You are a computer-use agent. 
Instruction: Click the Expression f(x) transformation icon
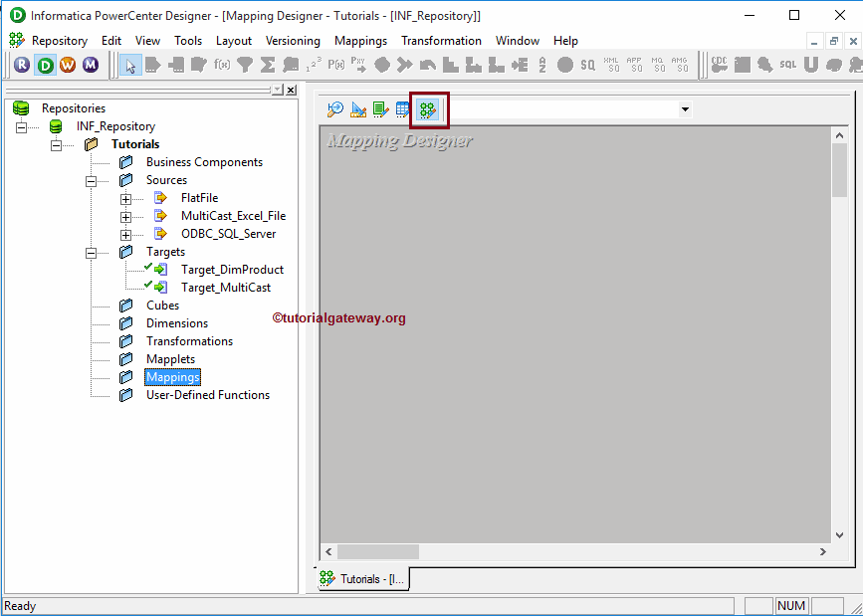(221, 67)
